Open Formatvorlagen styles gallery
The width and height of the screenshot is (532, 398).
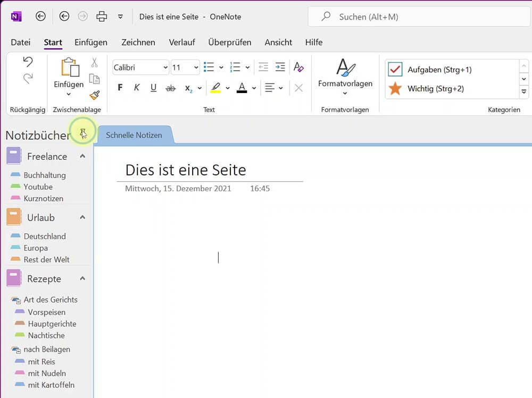pyautogui.click(x=345, y=77)
